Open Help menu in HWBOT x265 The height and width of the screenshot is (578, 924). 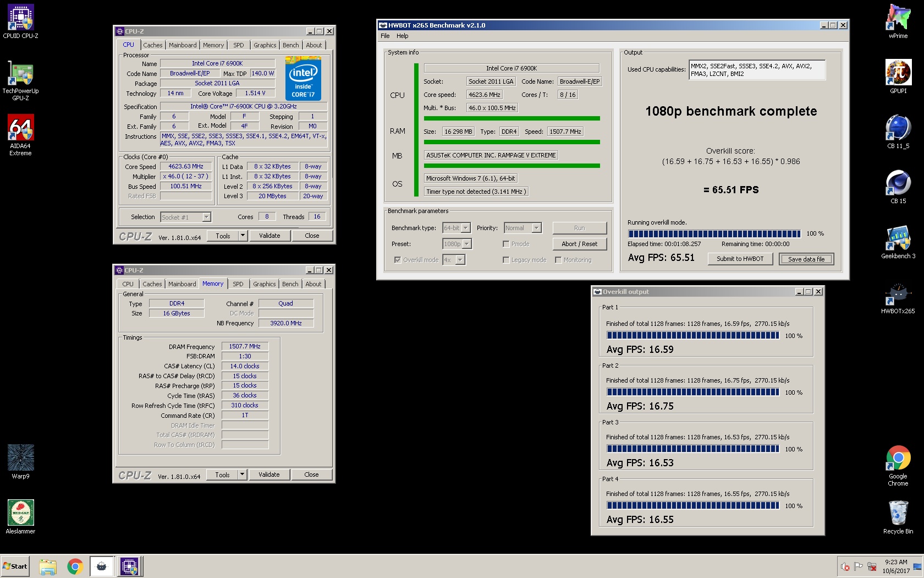403,36
